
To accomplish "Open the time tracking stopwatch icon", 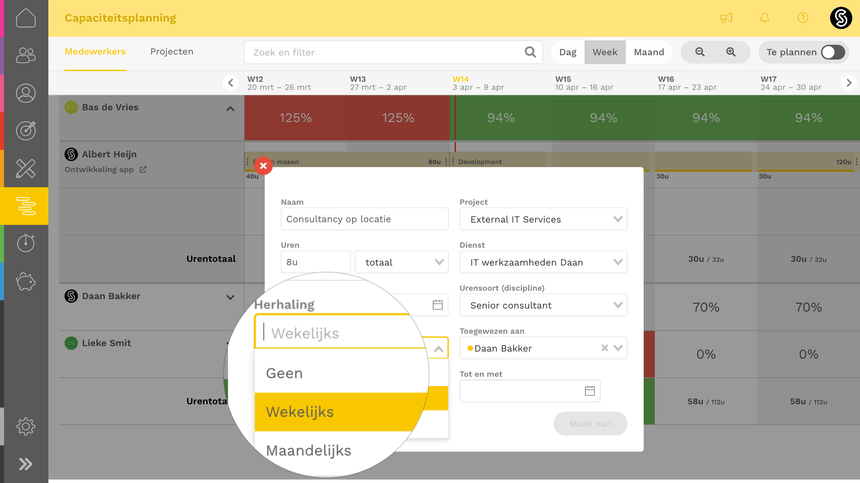I will click(25, 243).
